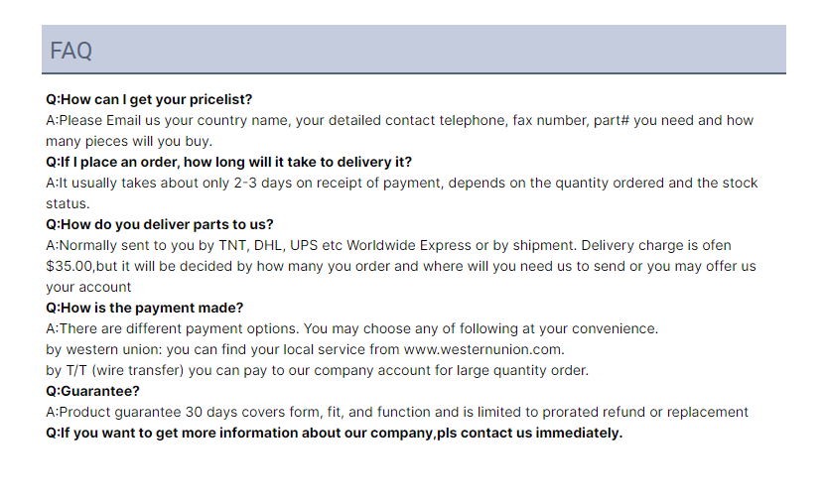Click the line mentioning TNT, DHL, UPS
Viewport: 826px width, 504px height.
pyautogui.click(x=388, y=245)
